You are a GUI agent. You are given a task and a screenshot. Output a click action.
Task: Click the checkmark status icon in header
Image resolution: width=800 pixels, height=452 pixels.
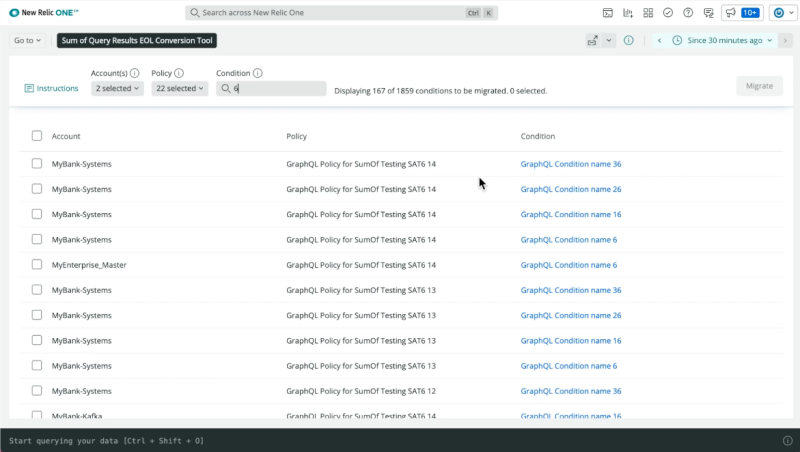tap(668, 13)
